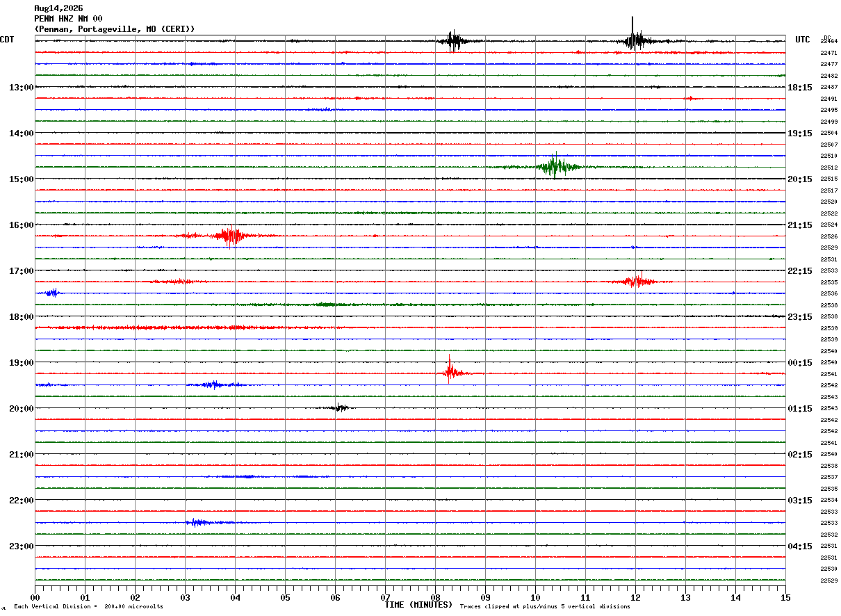Viewport: 841px width, 616px height.
Task: Select the red event near minute 12 below the 17:00 trace
Action: (636, 281)
